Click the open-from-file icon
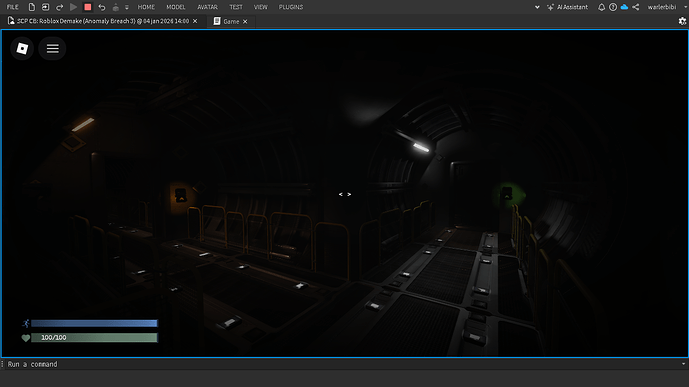The image size is (689, 387). click(x=45, y=7)
